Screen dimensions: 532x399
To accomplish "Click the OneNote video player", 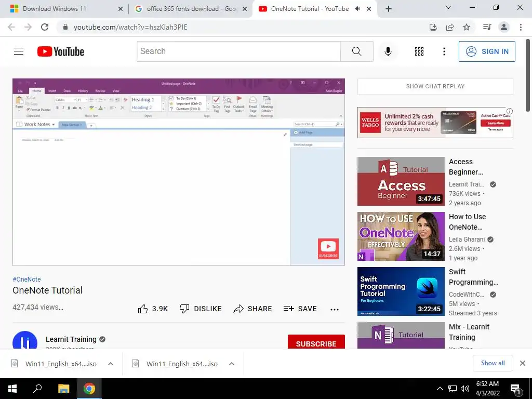I will pos(179,171).
